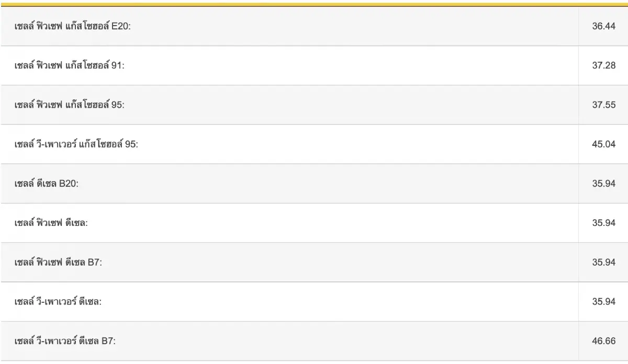Image resolution: width=628 pixels, height=364 pixels.
Task: Click the yellow header bar above the table
Action: point(314,4)
